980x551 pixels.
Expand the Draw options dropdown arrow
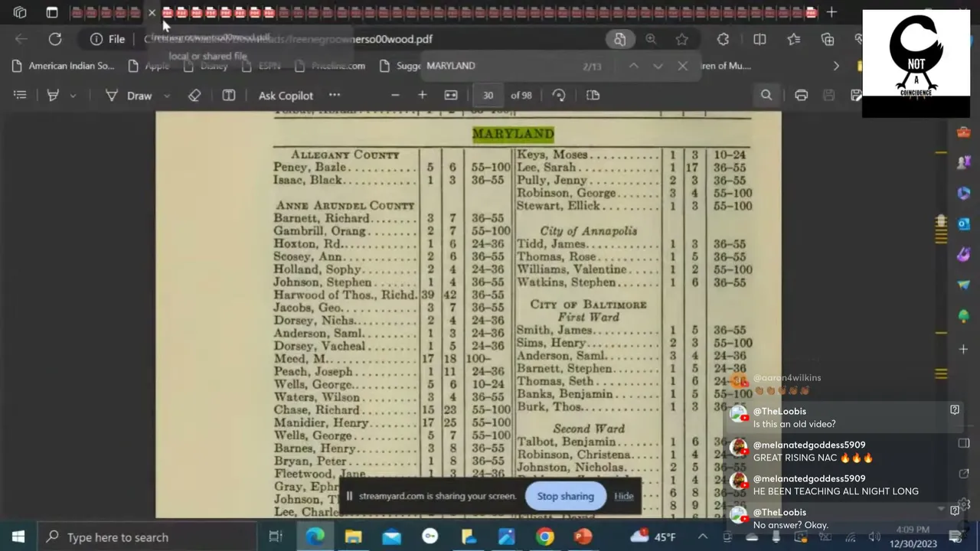(167, 96)
